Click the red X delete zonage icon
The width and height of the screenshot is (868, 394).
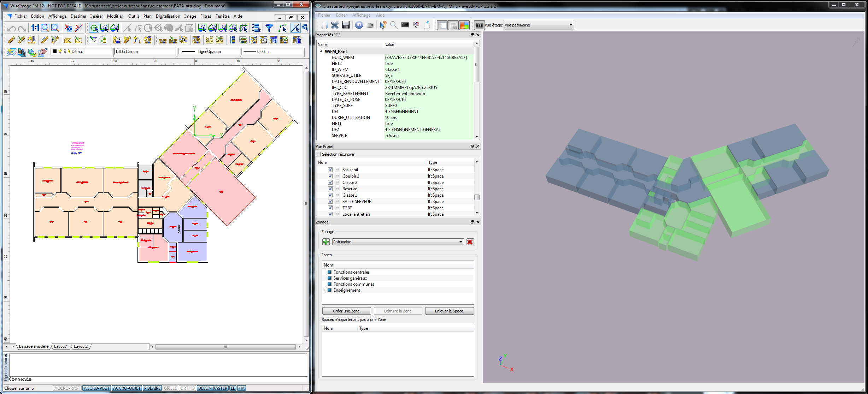coord(470,242)
